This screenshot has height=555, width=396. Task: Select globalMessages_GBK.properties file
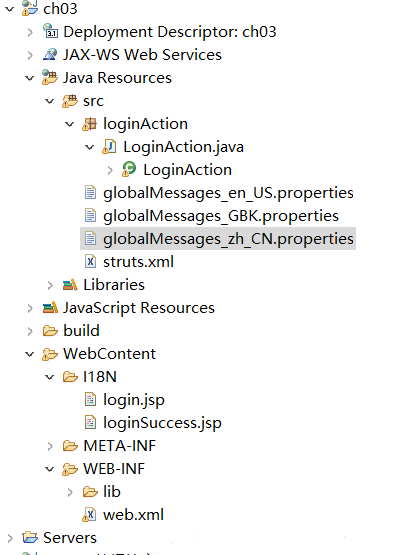pos(221,216)
